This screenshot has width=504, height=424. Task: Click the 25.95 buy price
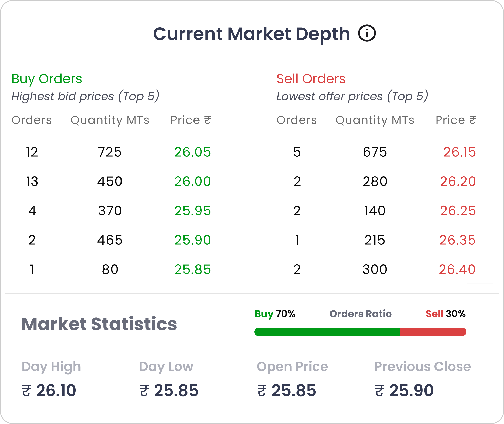click(x=192, y=211)
